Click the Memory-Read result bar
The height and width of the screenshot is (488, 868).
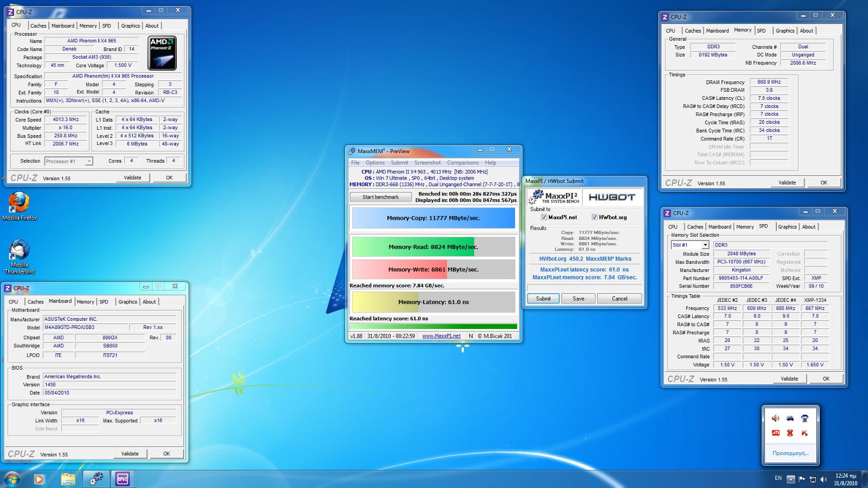click(x=433, y=246)
